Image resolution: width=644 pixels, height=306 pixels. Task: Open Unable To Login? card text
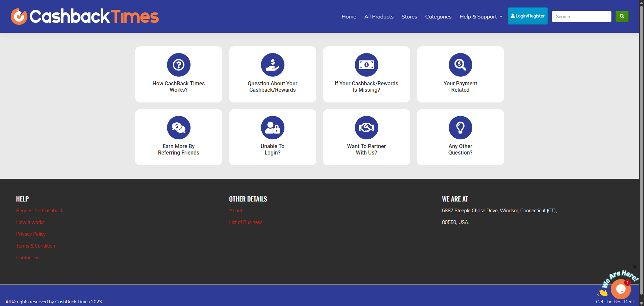(x=272, y=149)
